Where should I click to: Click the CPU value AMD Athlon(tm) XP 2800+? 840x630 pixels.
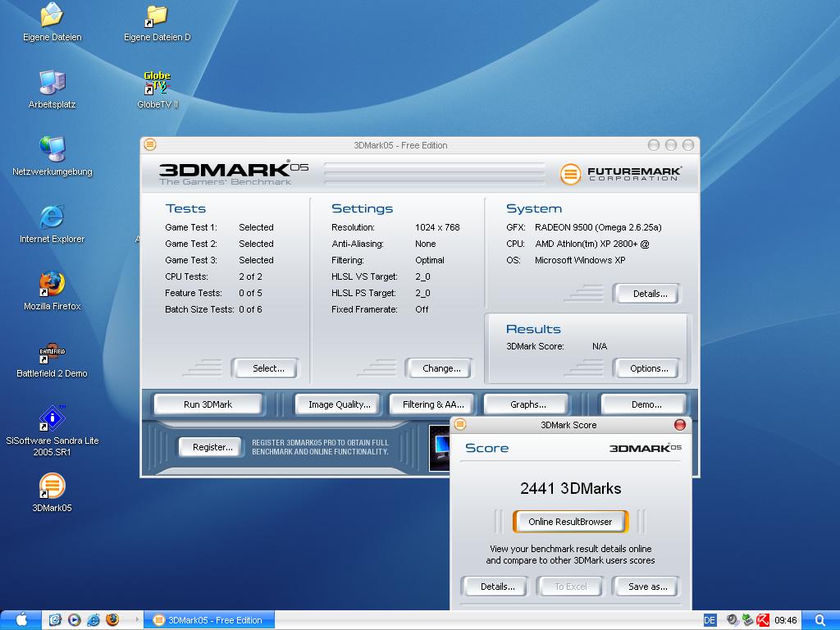point(592,244)
